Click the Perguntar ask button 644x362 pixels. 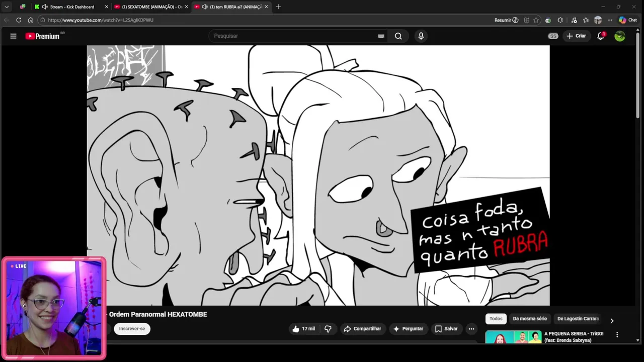(408, 329)
